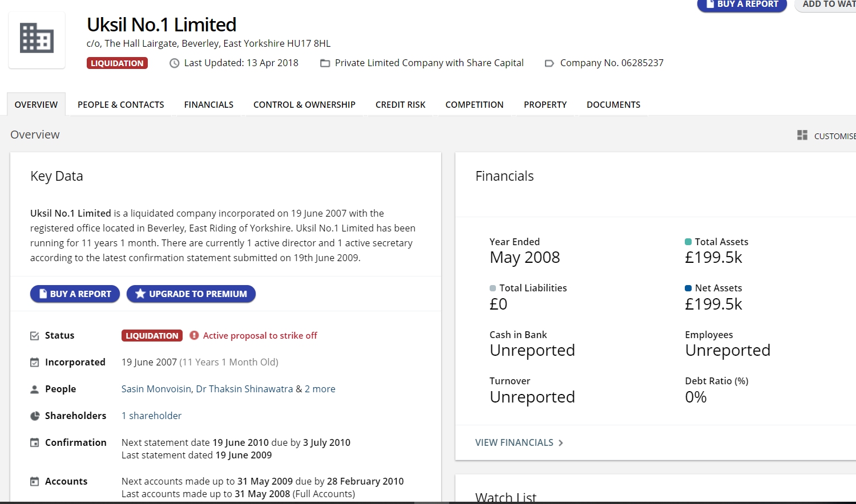The width and height of the screenshot is (856, 504).
Task: Click the 1 shareholder link
Action: tap(151, 416)
